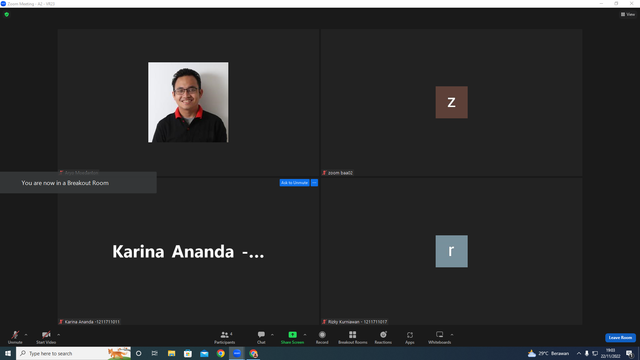Open the Windows notification center
The image size is (640, 360).
coord(630,353)
